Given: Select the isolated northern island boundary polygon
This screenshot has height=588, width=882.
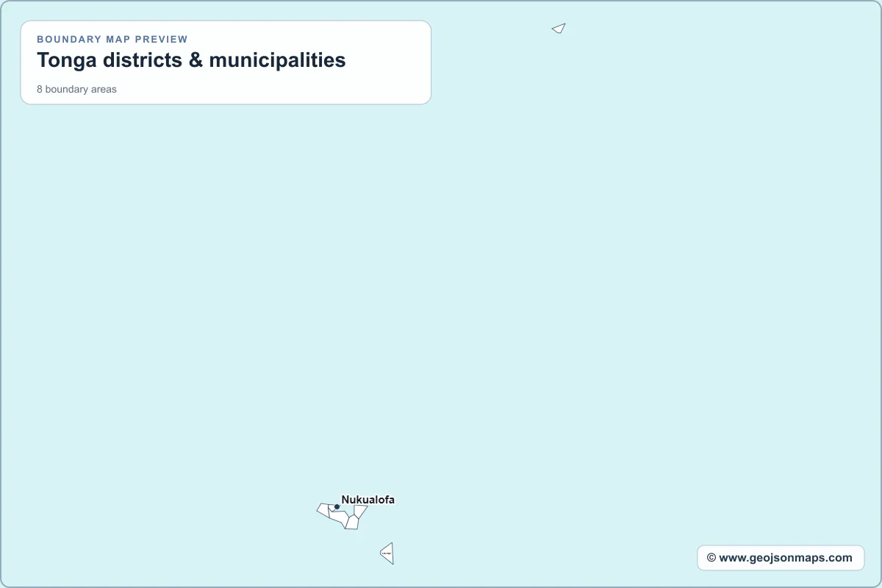Looking at the screenshot, I should pyautogui.click(x=559, y=29).
